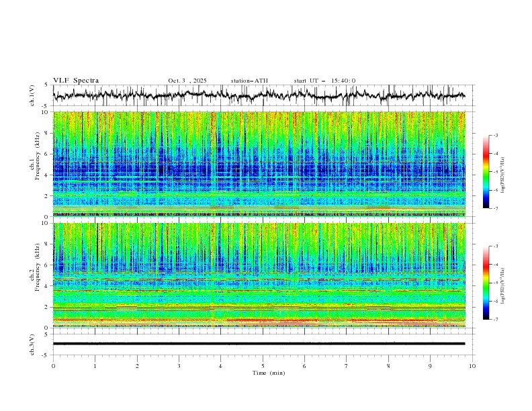Click the ch.1(V) waveform axis label
Screen dimensions: 532x411
(32, 95)
